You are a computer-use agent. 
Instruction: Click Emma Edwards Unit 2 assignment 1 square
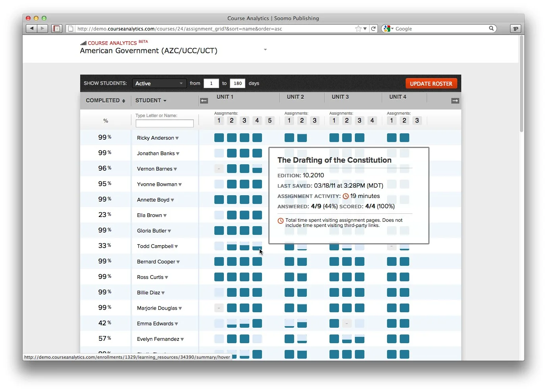pyautogui.click(x=289, y=323)
